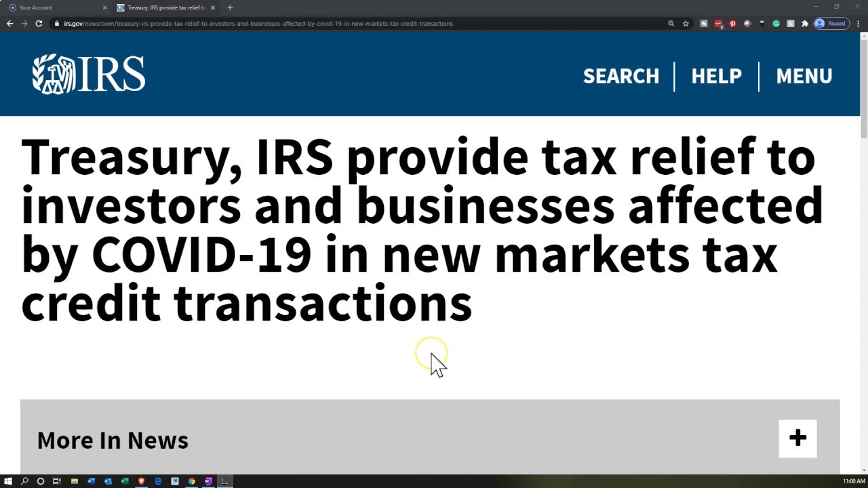Open File Explorer from the taskbar

tap(75, 481)
